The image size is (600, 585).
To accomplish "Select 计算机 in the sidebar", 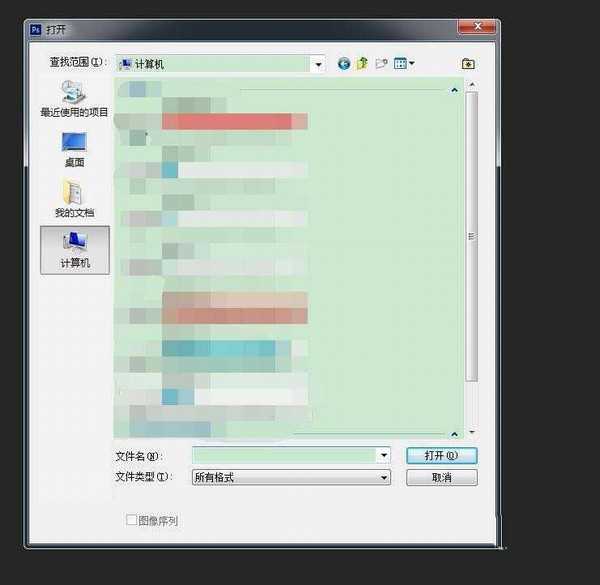I will tap(74, 249).
